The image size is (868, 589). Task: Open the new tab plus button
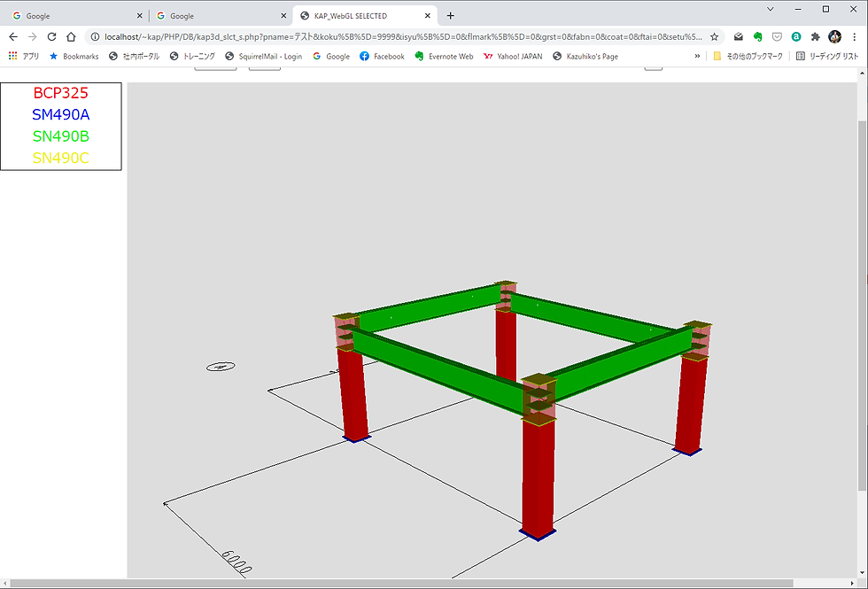[450, 16]
